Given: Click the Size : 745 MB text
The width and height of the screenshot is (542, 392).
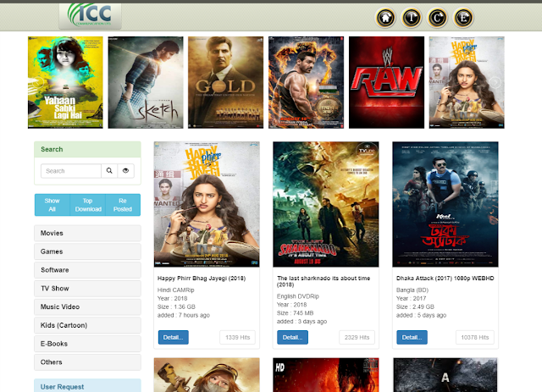Looking at the screenshot, I should pos(296,313).
